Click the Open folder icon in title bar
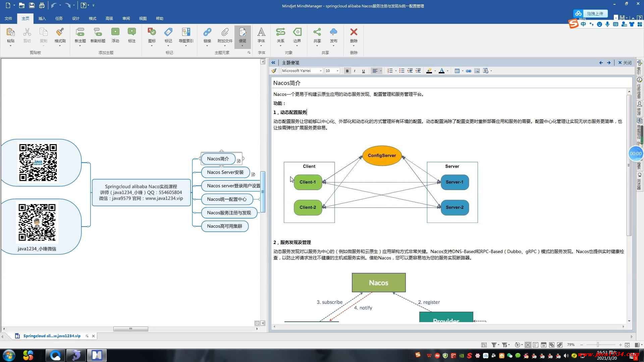The width and height of the screenshot is (644, 362). click(22, 5)
